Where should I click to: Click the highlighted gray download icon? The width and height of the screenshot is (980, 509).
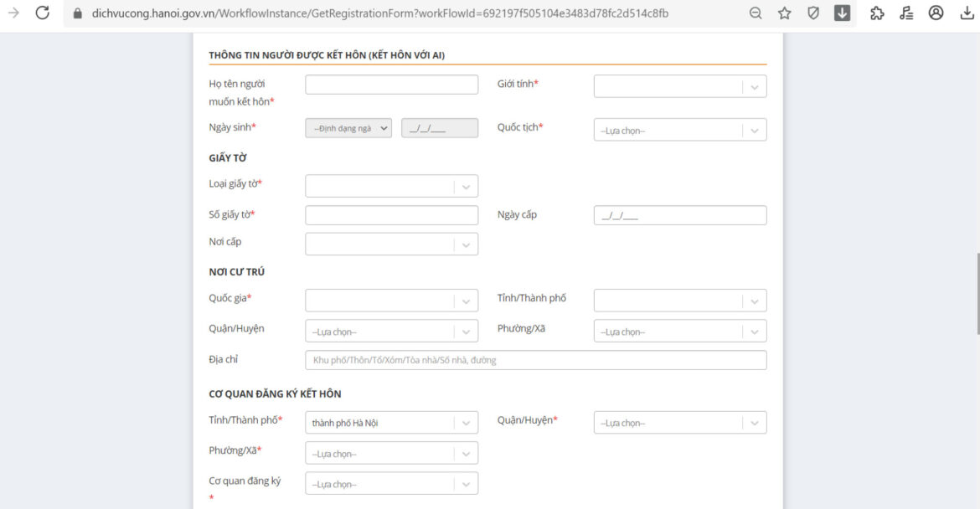point(842,13)
